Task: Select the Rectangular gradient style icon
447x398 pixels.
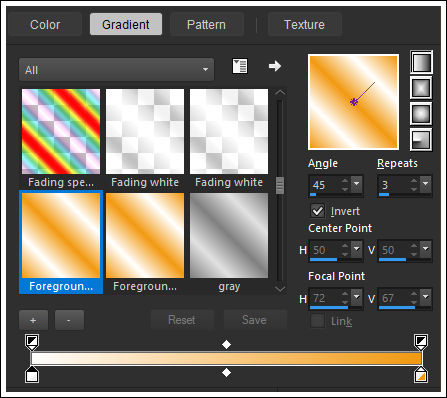Action: click(421, 88)
